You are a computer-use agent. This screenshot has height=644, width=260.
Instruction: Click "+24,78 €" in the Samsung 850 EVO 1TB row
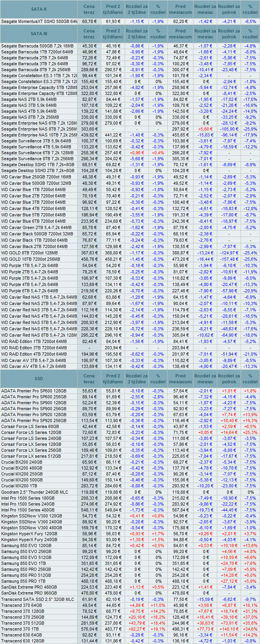point(229,563)
